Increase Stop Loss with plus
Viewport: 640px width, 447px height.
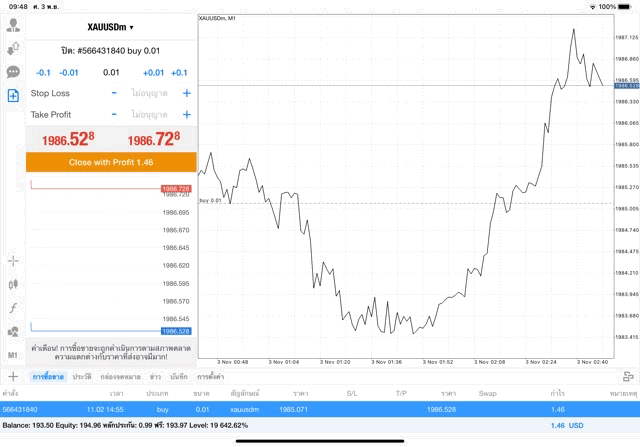187,93
